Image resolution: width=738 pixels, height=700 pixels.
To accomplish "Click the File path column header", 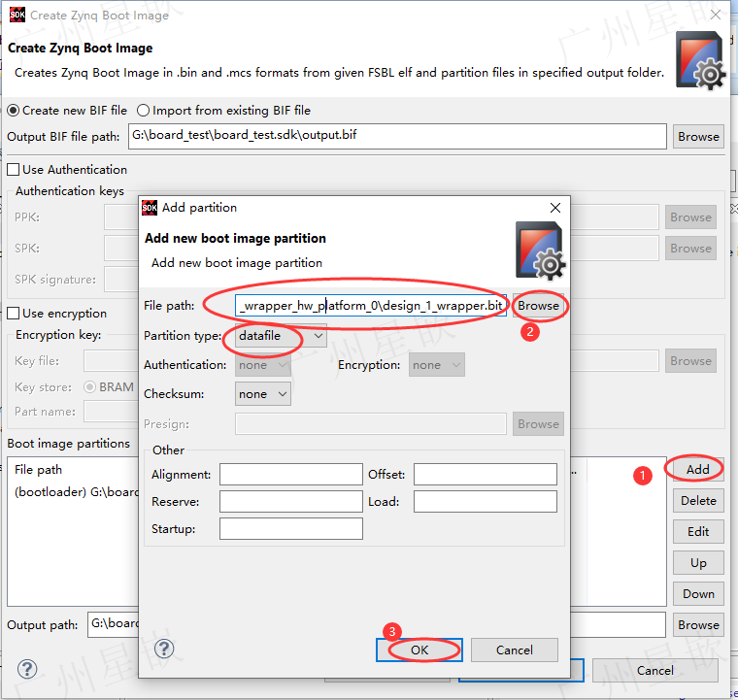I will [x=38, y=470].
